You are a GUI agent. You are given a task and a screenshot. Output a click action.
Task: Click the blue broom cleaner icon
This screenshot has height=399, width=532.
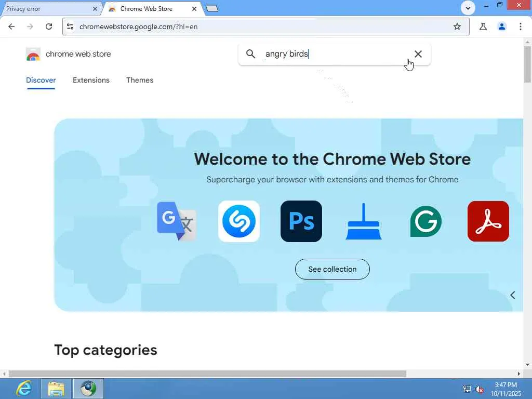(364, 221)
